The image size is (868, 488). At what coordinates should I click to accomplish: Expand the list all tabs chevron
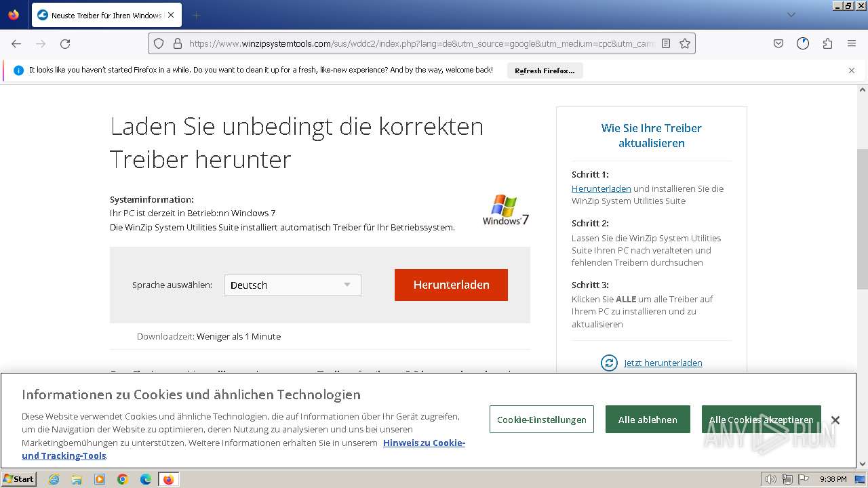pyautogui.click(x=791, y=15)
